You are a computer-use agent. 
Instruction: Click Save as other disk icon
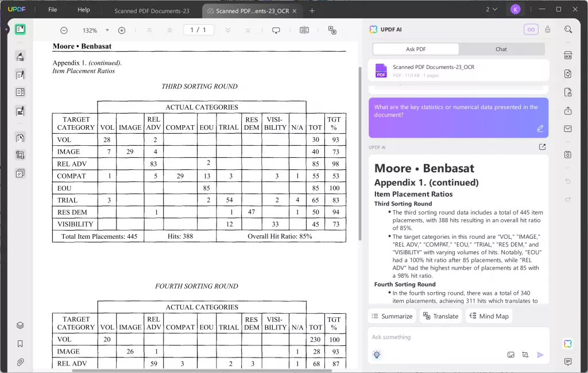tap(568, 155)
